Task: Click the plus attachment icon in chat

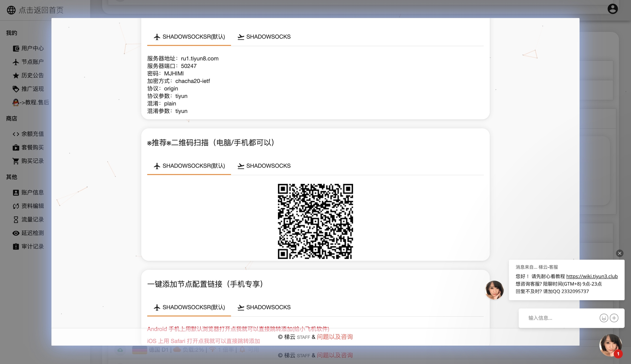Action: [614, 318]
